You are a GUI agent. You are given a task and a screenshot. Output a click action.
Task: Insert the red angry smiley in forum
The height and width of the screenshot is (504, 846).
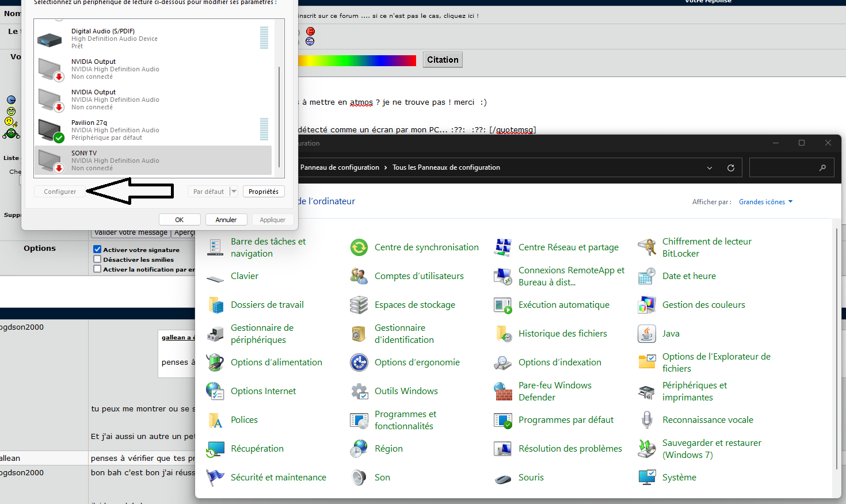pos(310,31)
